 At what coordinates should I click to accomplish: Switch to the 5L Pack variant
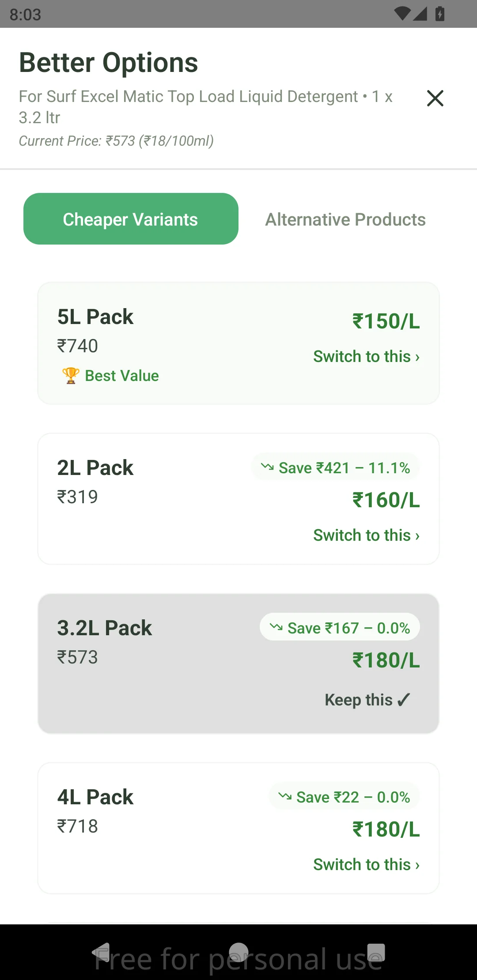[366, 357]
